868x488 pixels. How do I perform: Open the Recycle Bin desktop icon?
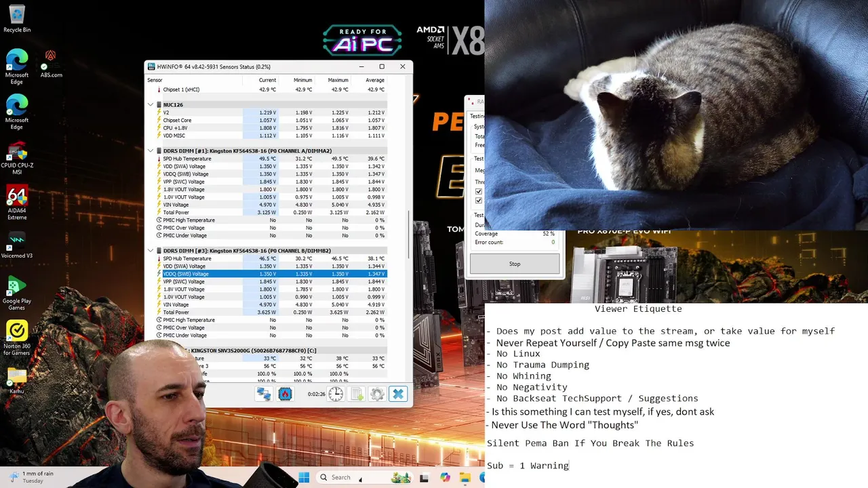(17, 19)
